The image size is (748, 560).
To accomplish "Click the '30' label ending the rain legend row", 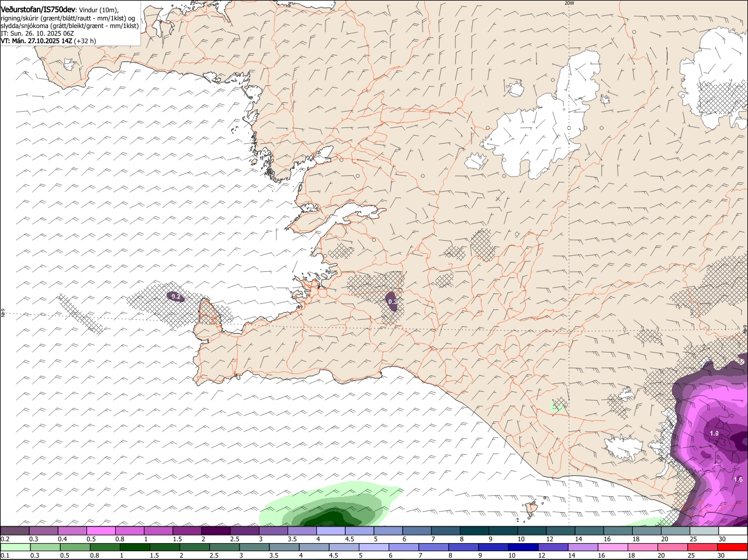I will (x=721, y=555).
